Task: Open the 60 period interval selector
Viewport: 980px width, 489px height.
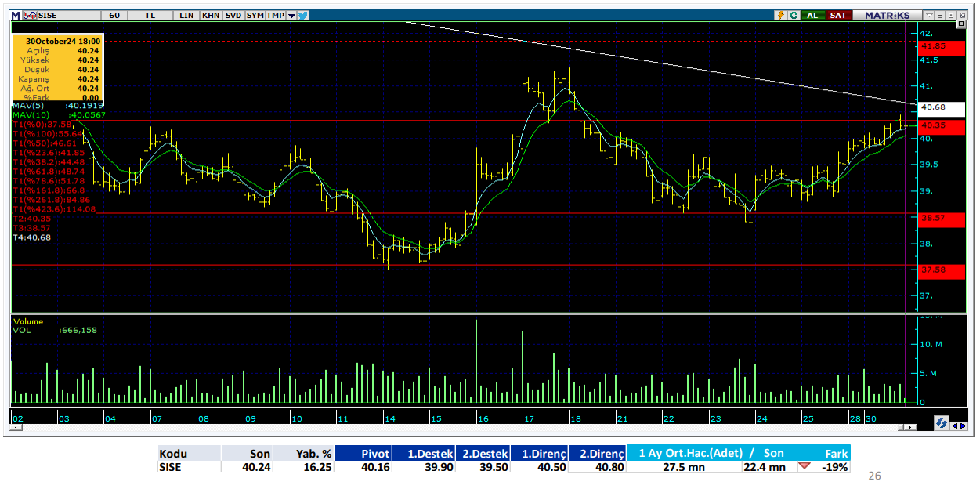Action: 115,15
